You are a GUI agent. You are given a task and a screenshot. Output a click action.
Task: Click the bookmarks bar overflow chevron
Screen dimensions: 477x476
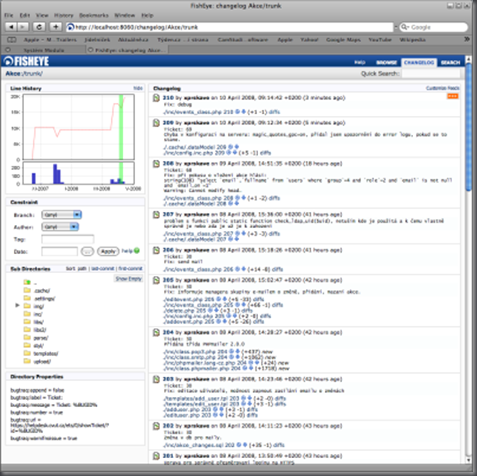click(467, 39)
